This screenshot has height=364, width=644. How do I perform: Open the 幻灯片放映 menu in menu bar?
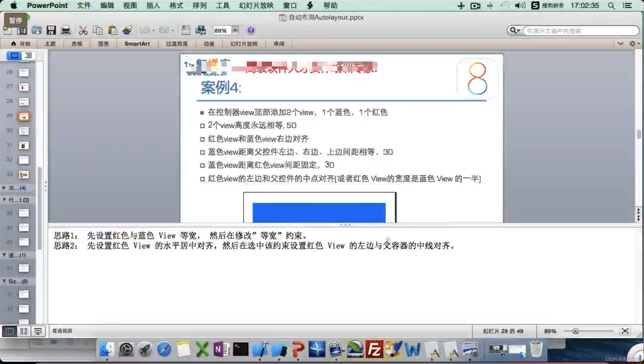(256, 6)
